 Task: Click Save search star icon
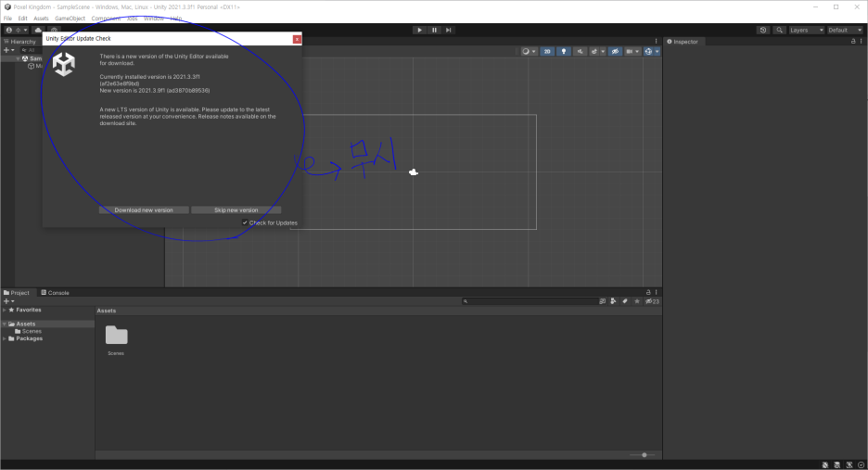point(637,301)
